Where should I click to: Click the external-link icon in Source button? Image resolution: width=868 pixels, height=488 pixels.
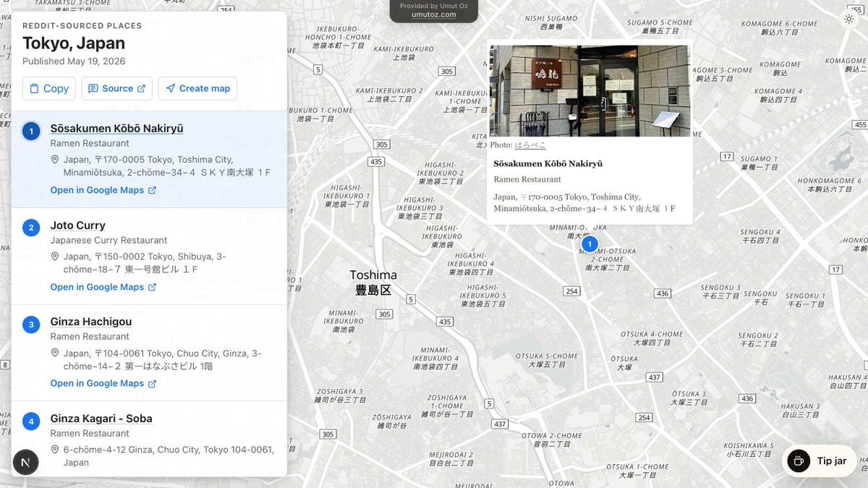click(x=141, y=88)
